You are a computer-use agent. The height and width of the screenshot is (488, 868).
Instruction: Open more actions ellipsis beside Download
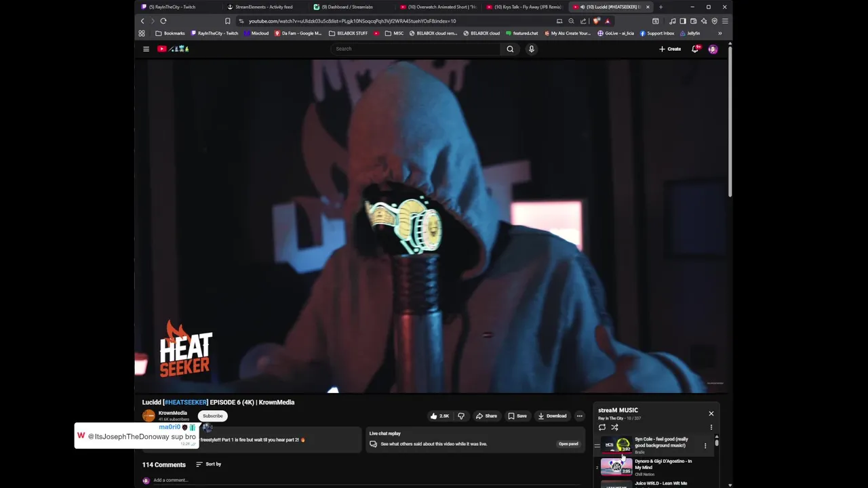point(579,416)
